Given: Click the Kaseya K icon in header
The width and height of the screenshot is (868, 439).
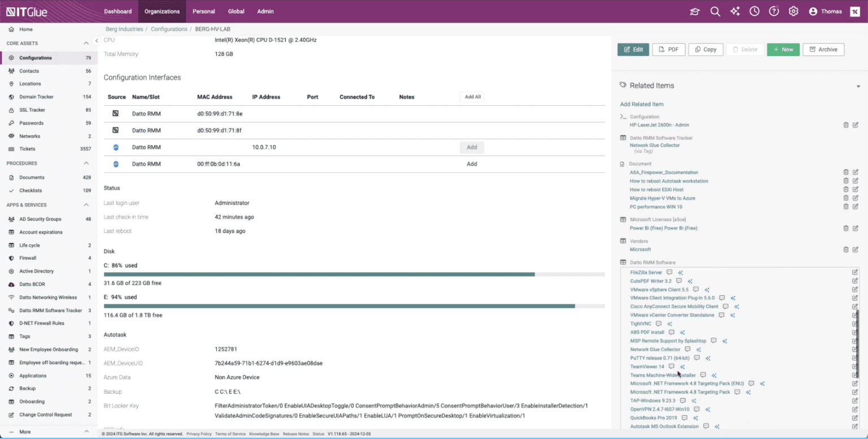Looking at the screenshot, I should (x=855, y=11).
